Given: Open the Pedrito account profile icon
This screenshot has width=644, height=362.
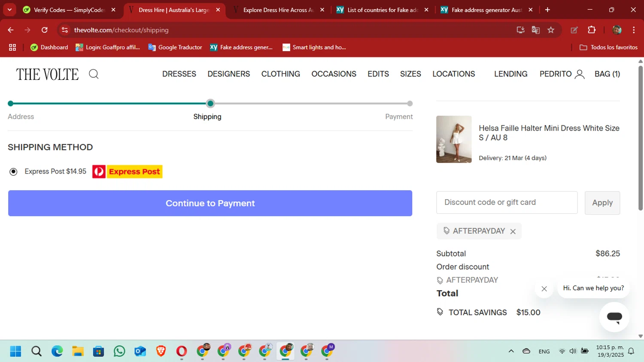Looking at the screenshot, I should 580,74.
